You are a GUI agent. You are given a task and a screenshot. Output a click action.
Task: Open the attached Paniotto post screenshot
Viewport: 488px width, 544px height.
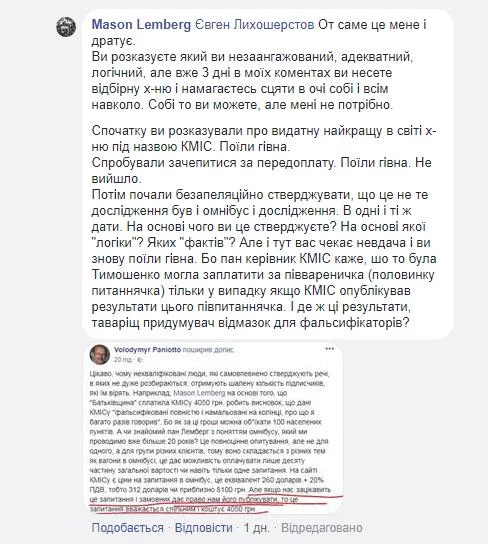214,428
